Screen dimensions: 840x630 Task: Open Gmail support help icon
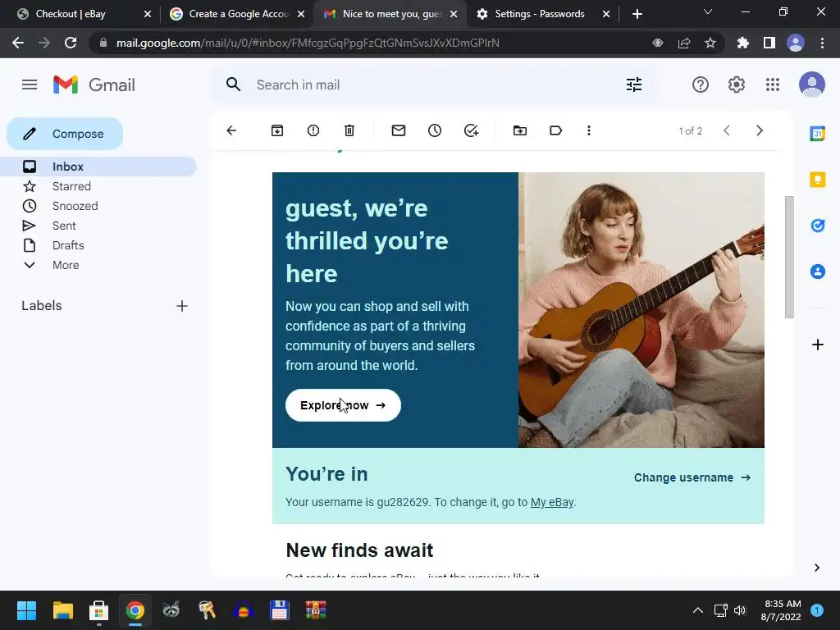pos(701,84)
